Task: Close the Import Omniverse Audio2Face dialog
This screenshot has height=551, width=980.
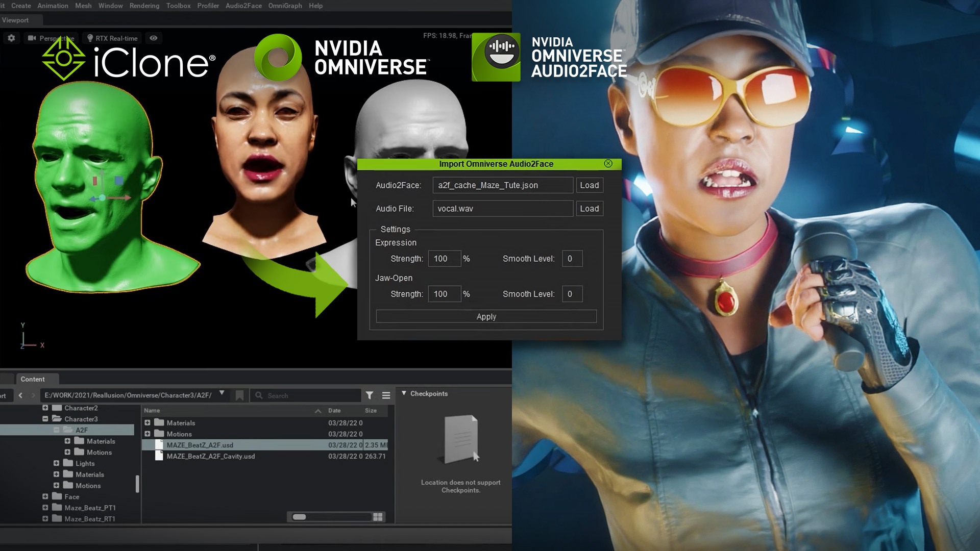Action: [608, 163]
